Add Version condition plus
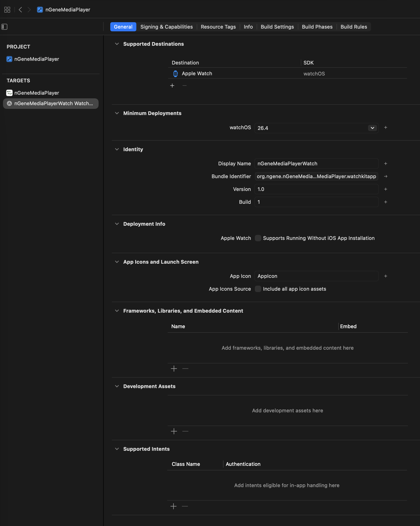 click(x=386, y=189)
